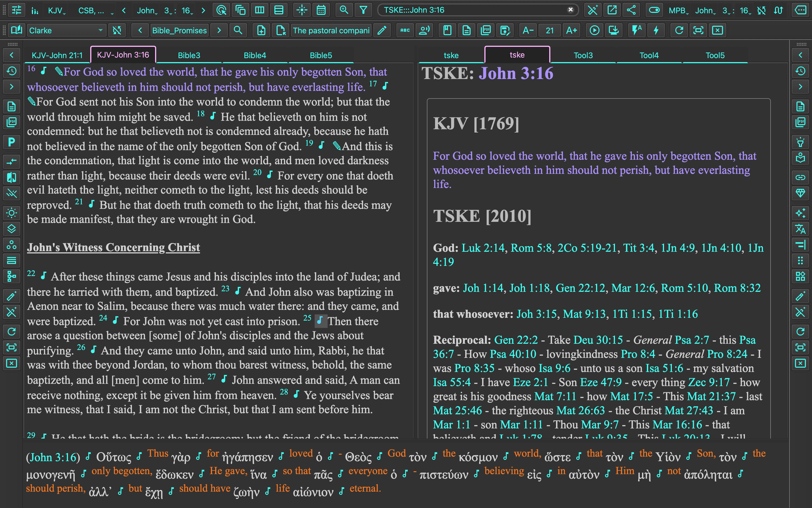Click the text-to-speech person icon
This screenshot has height=508, width=812.
click(424, 30)
